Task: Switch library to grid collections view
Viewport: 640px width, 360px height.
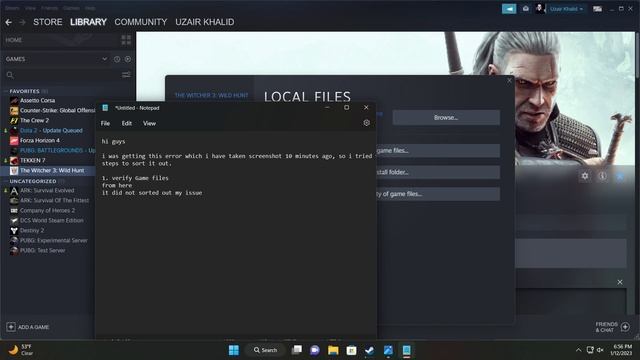Action: point(126,40)
